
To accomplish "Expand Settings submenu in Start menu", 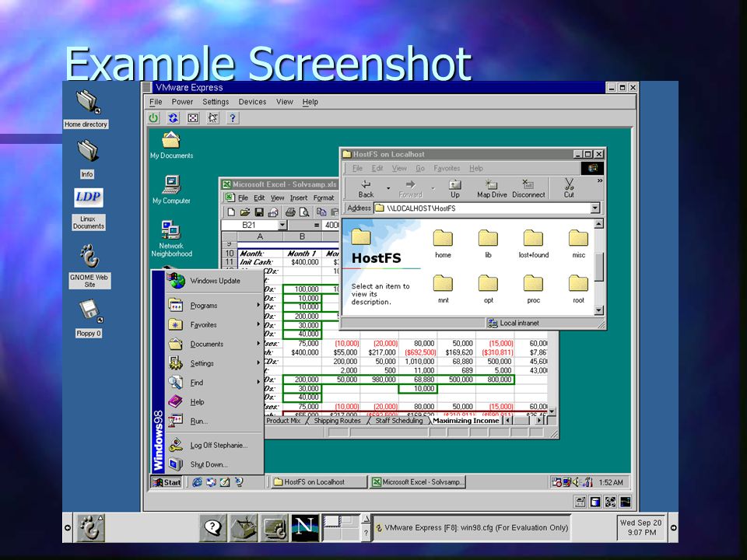I will (x=215, y=363).
